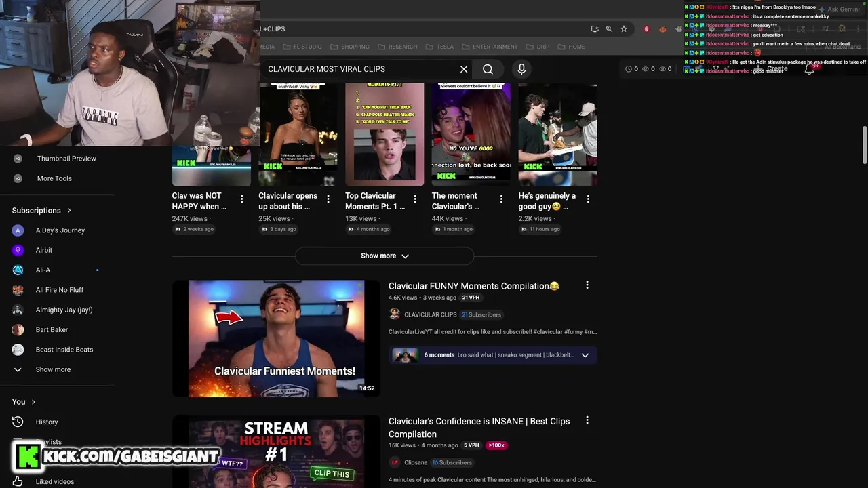868x488 pixels.
Task: Open the RESEARCH bookmarks folder
Action: [397, 47]
